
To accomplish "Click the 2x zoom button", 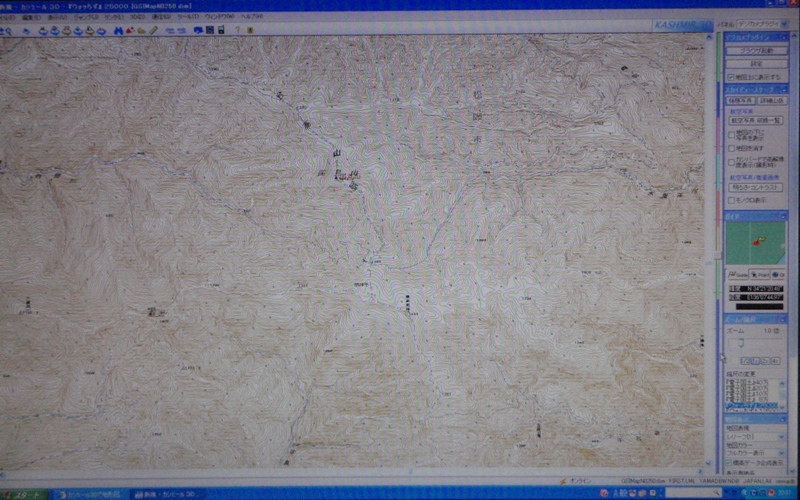I will coord(765,361).
